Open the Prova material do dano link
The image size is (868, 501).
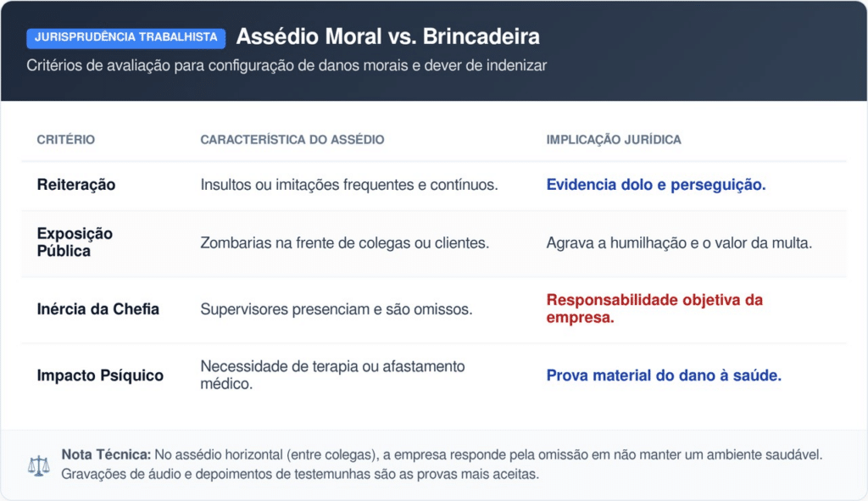point(664,376)
